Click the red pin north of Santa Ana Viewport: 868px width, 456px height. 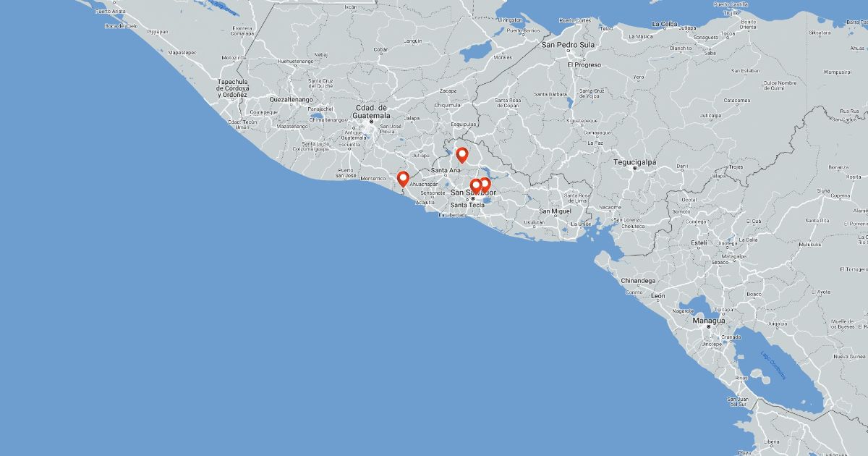point(461,155)
